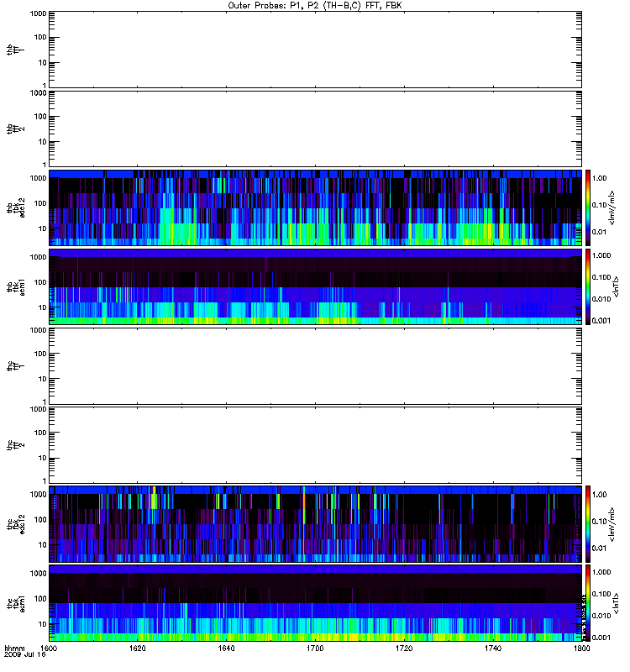Click the 1800 time tick label
The width and height of the screenshot is (630, 672).
(581, 648)
